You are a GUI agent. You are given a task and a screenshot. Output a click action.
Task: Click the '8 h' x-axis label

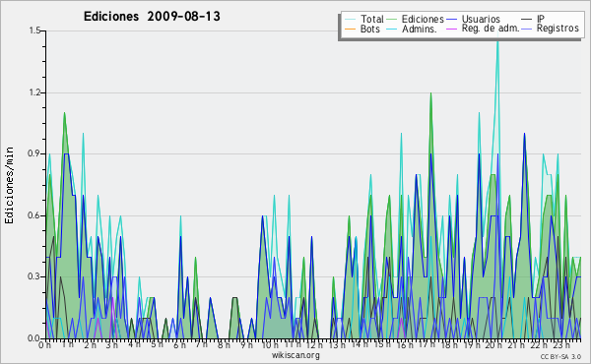224,345
